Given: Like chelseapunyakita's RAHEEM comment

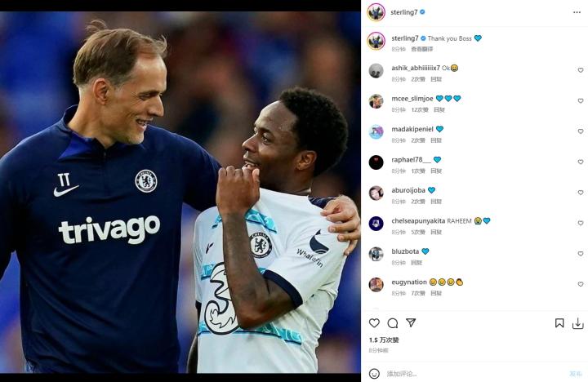Looking at the screenshot, I should coord(581,223).
